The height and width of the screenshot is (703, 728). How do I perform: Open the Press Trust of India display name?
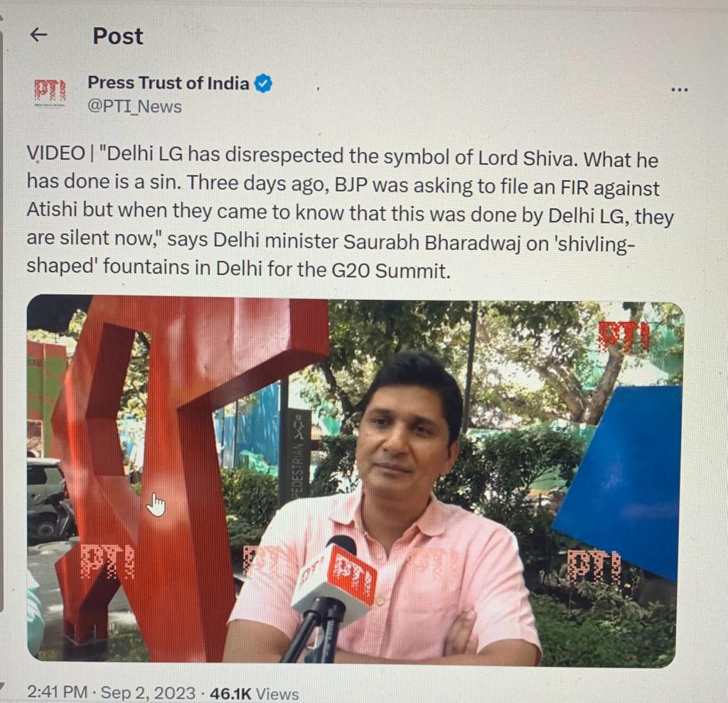(x=168, y=83)
